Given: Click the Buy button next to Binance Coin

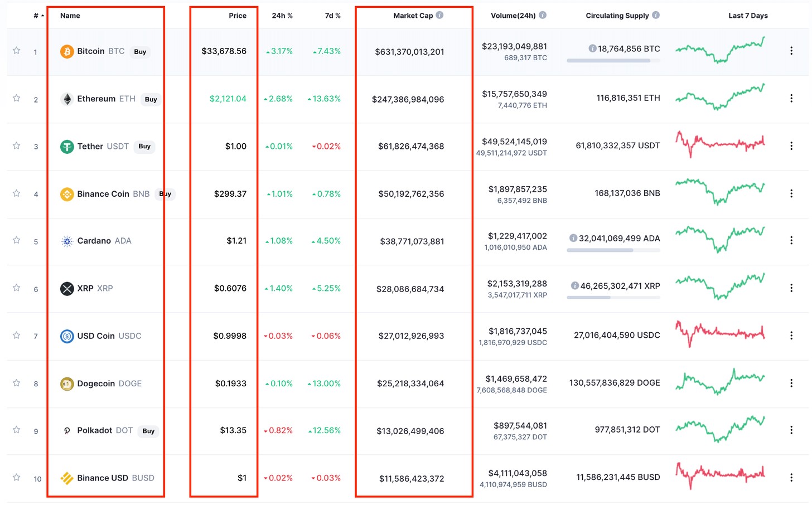Looking at the screenshot, I should click(x=165, y=194).
